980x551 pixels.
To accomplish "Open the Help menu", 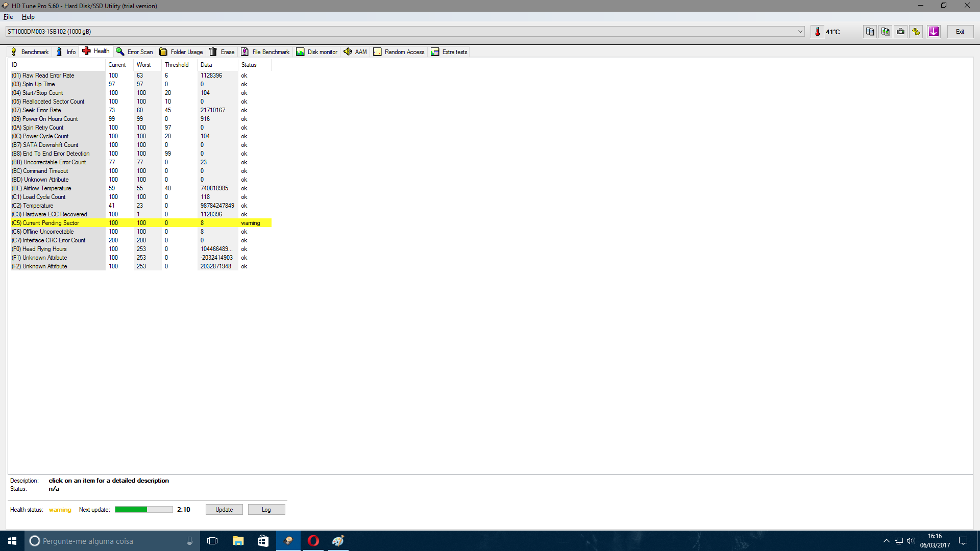I will (x=28, y=17).
